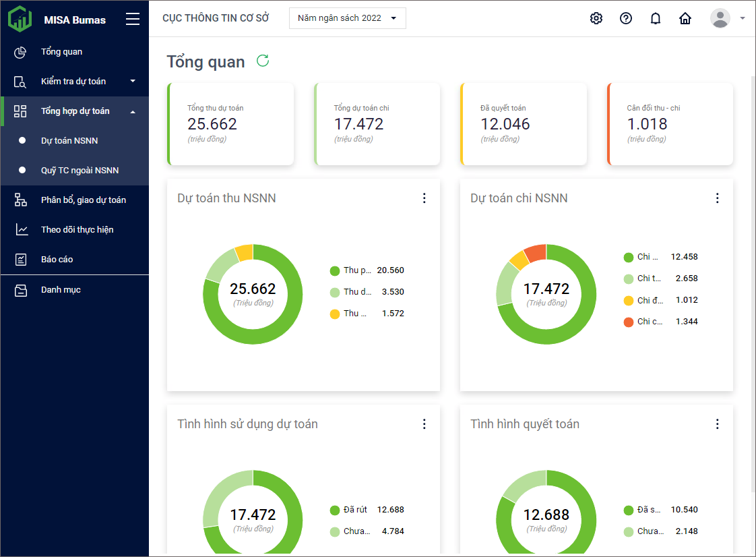This screenshot has height=557, width=756.
Task: Open settings via the gear icon
Action: [596, 18]
